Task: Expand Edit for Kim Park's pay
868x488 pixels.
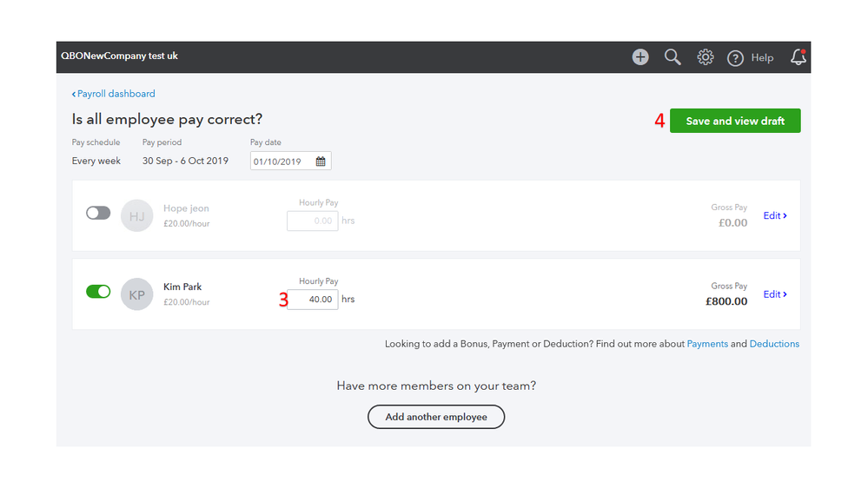Action: pyautogui.click(x=775, y=294)
